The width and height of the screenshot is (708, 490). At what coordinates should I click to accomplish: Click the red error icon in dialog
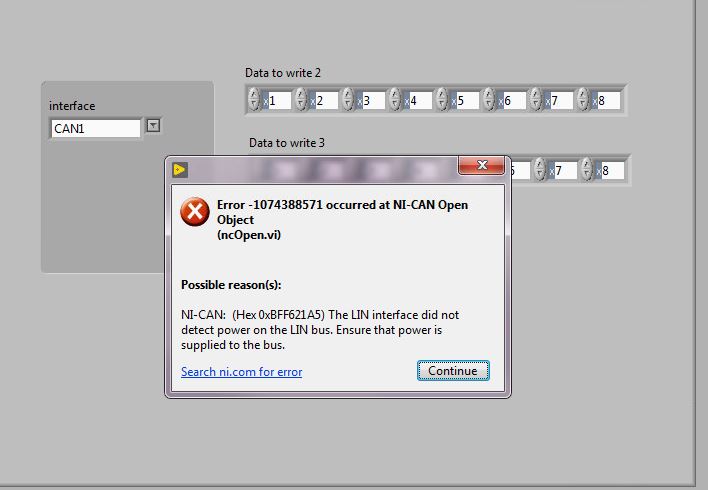(x=195, y=211)
